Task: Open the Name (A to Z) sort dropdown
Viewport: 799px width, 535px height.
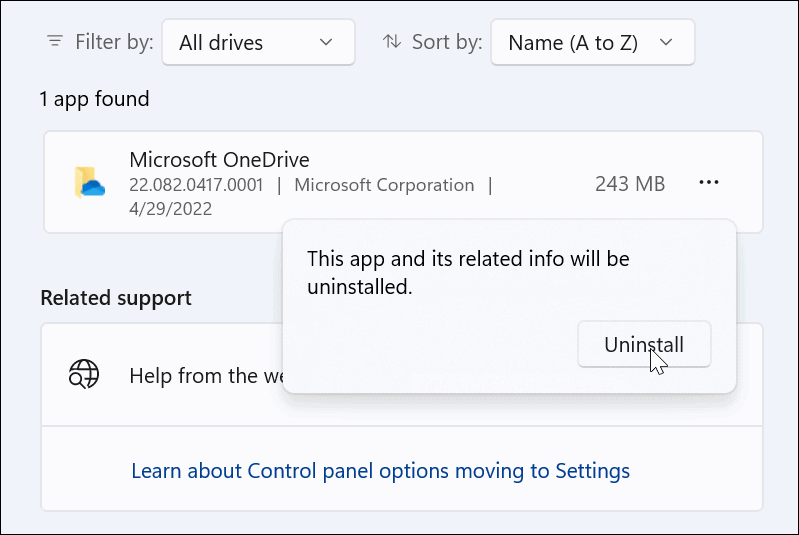Action: click(x=593, y=42)
